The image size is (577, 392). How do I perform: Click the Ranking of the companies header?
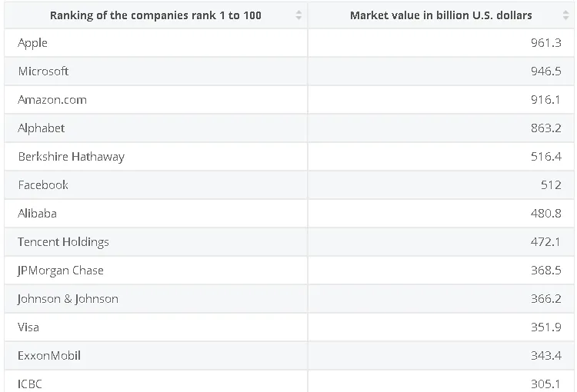155,15
